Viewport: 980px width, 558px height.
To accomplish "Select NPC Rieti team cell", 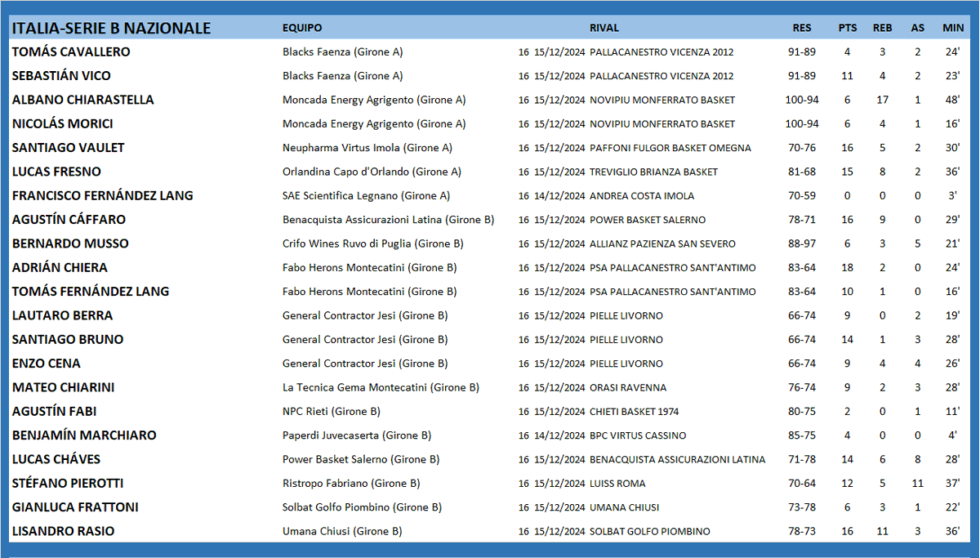I will tap(332, 411).
